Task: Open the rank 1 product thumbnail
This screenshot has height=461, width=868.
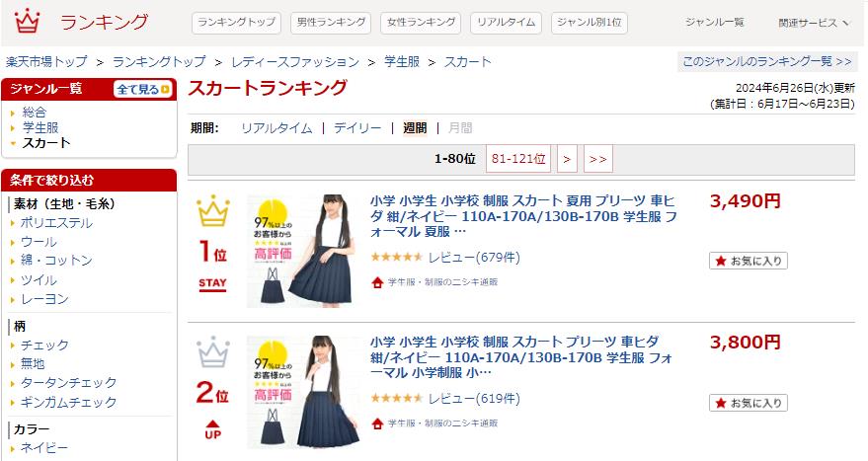Action: tap(303, 251)
